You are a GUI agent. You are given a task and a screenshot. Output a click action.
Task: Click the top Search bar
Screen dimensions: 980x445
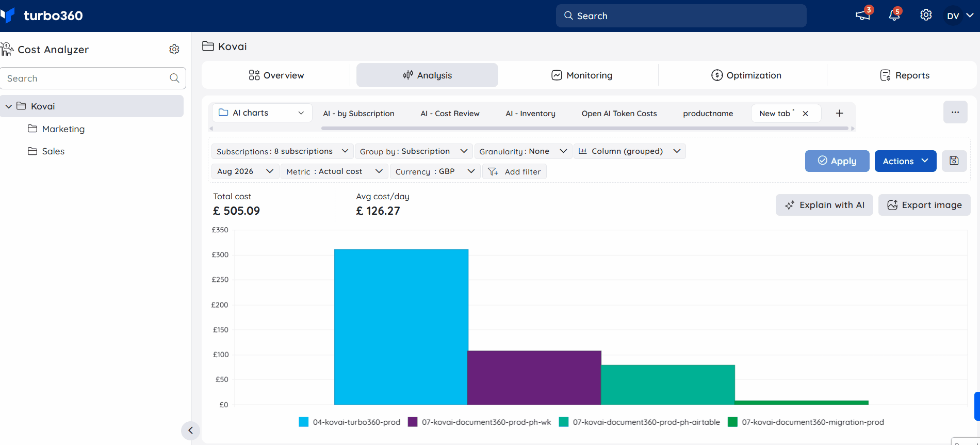click(x=681, y=15)
